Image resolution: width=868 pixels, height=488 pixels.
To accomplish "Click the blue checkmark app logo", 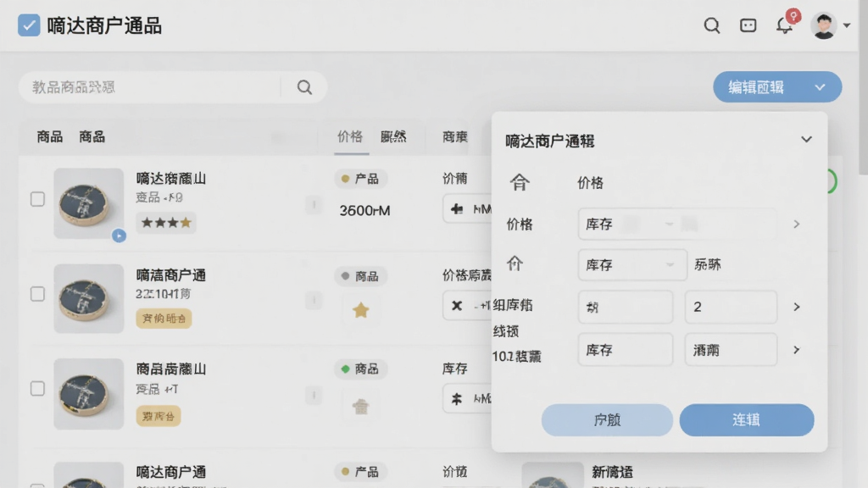I will [x=29, y=25].
